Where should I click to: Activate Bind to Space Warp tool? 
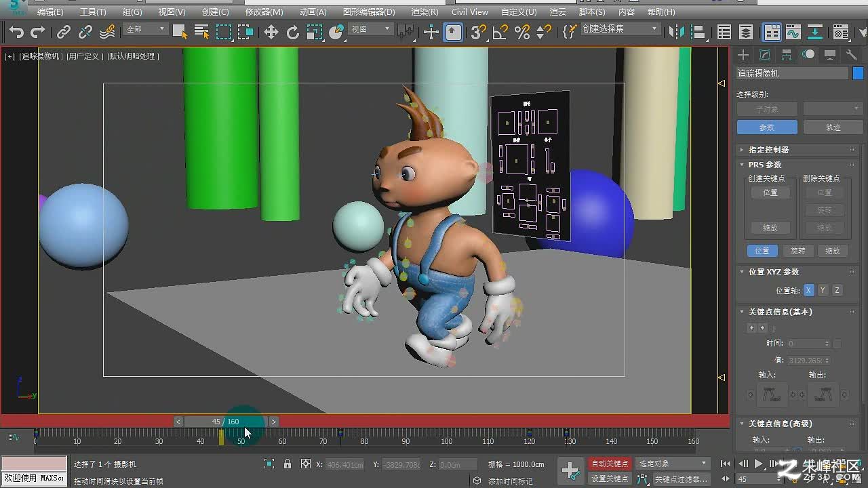pyautogui.click(x=107, y=32)
